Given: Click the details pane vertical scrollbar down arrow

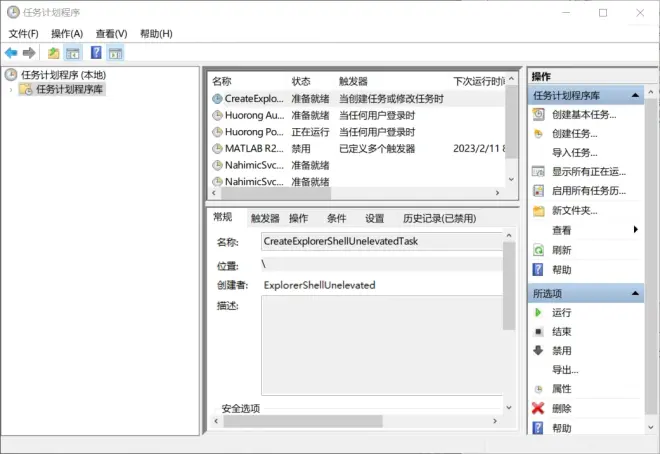Looking at the screenshot, I should tap(509, 408).
